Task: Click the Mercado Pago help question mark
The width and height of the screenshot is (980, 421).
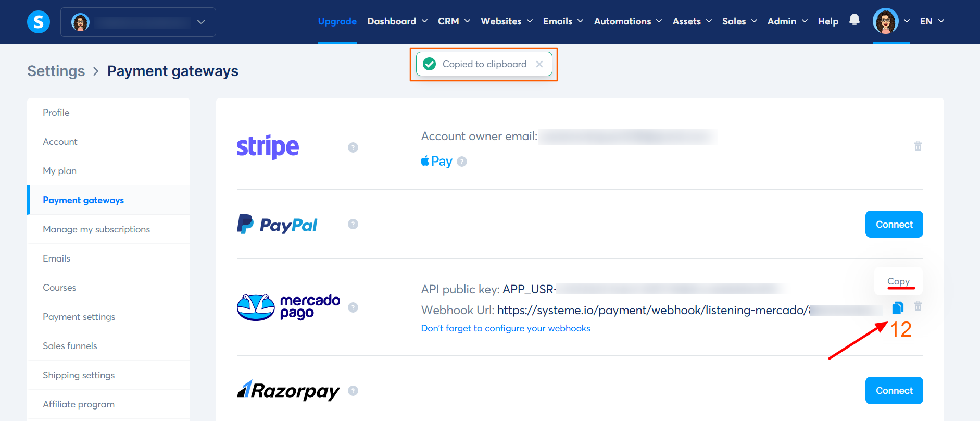Action: tap(353, 307)
